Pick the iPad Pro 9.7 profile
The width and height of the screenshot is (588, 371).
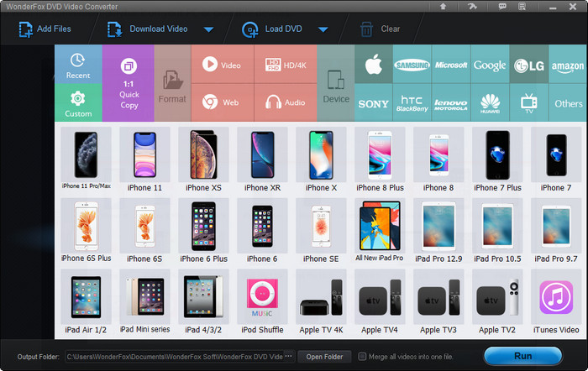tap(556, 230)
